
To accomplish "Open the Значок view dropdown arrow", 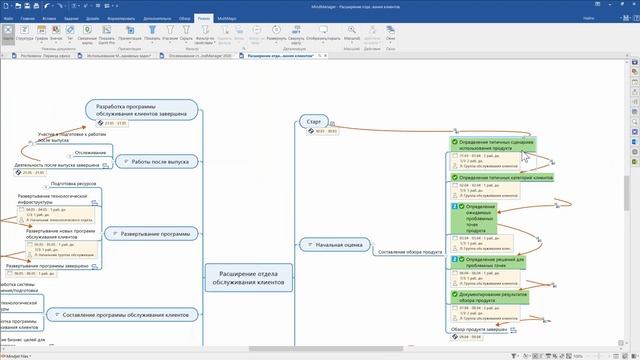I will pos(56,42).
